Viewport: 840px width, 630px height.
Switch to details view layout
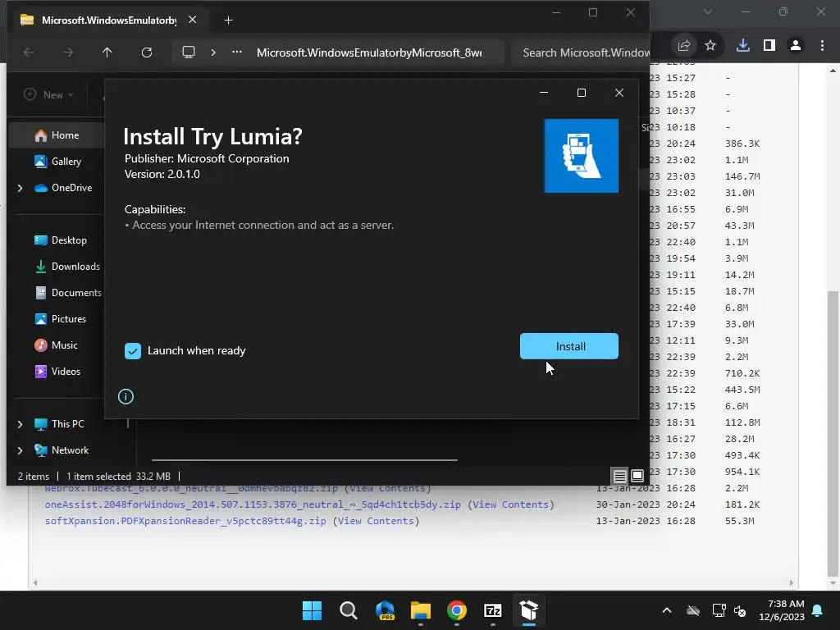tap(620, 476)
